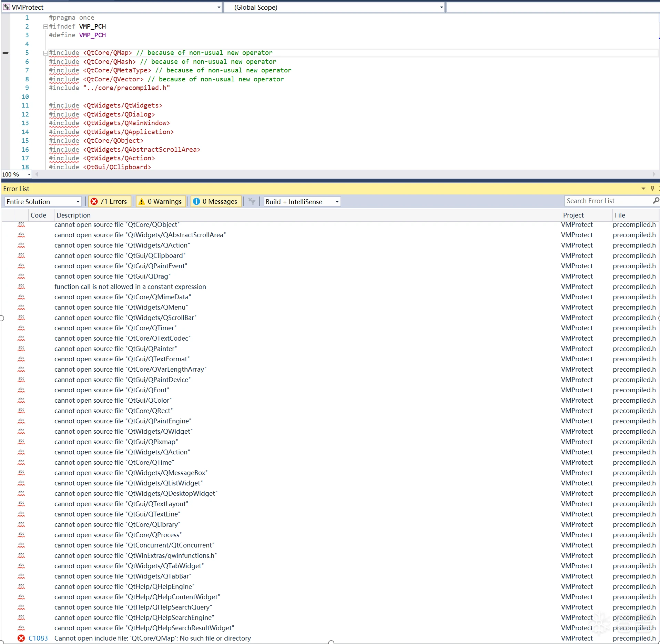This screenshot has width=660, height=644.
Task: Click the IntelliSense icon on the QtCore/QLibrary row
Action: [21, 524]
